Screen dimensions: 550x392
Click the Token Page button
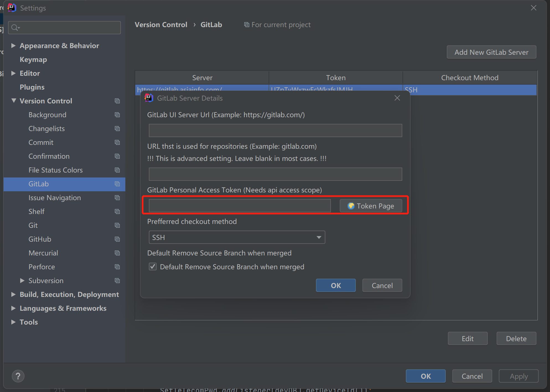coord(371,206)
